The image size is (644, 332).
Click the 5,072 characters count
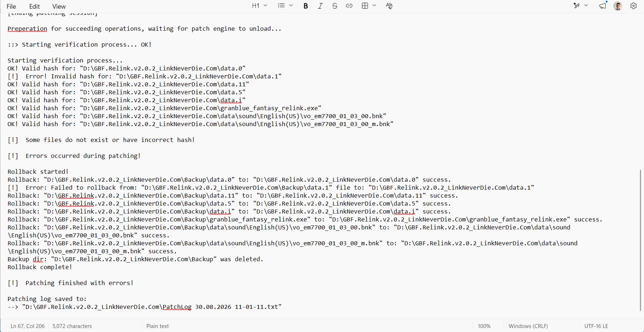72,326
